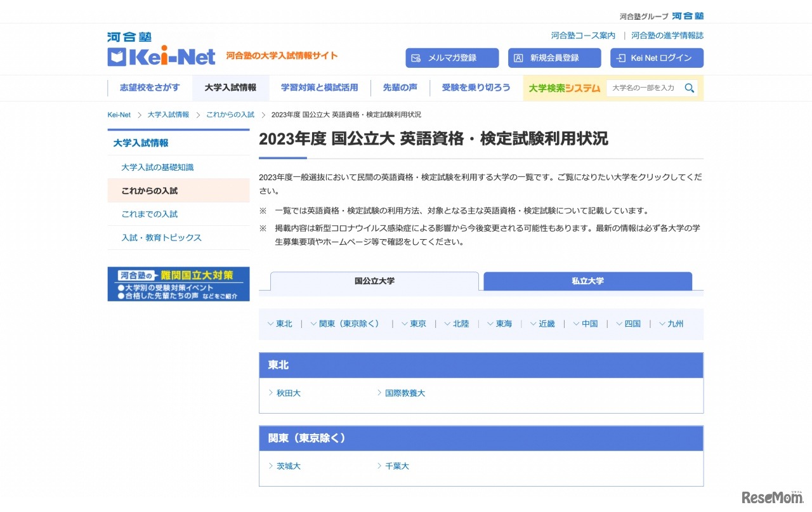The height and width of the screenshot is (512, 812).
Task: Jump to the 東海 region section
Action: pos(500,324)
